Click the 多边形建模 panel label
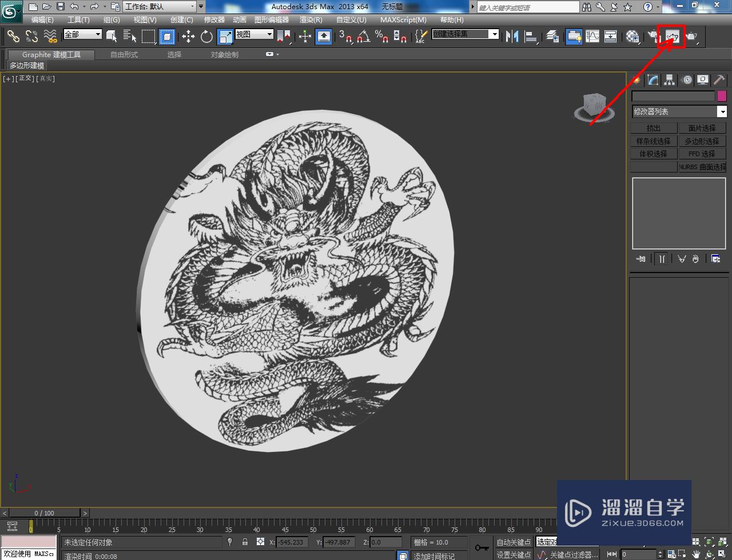This screenshot has width=732, height=560. coord(27,66)
